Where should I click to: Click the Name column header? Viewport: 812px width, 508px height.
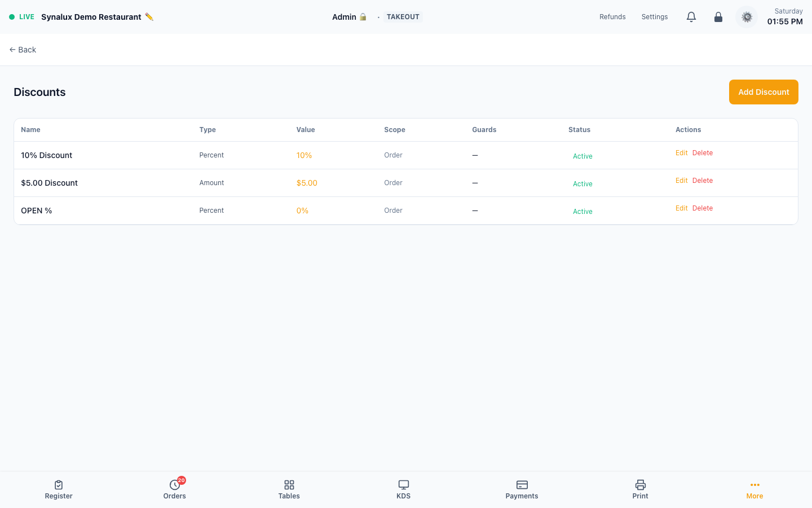(30, 130)
